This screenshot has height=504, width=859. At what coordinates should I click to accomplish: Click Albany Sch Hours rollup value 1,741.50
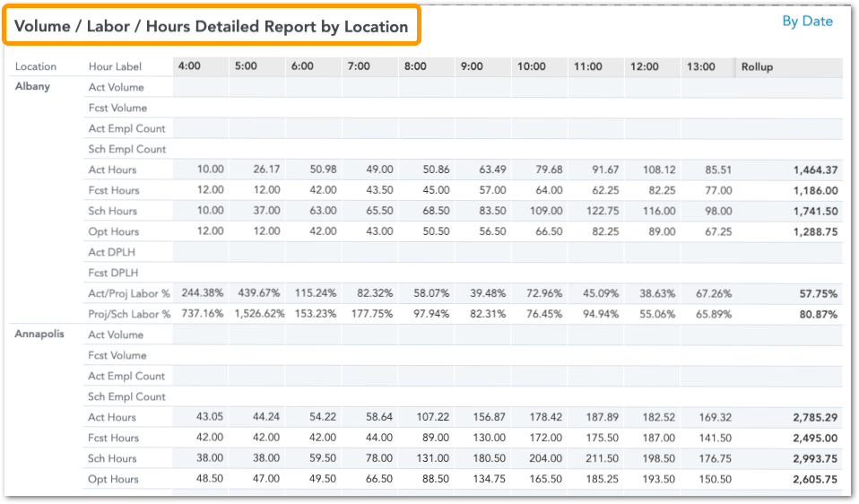point(814,212)
